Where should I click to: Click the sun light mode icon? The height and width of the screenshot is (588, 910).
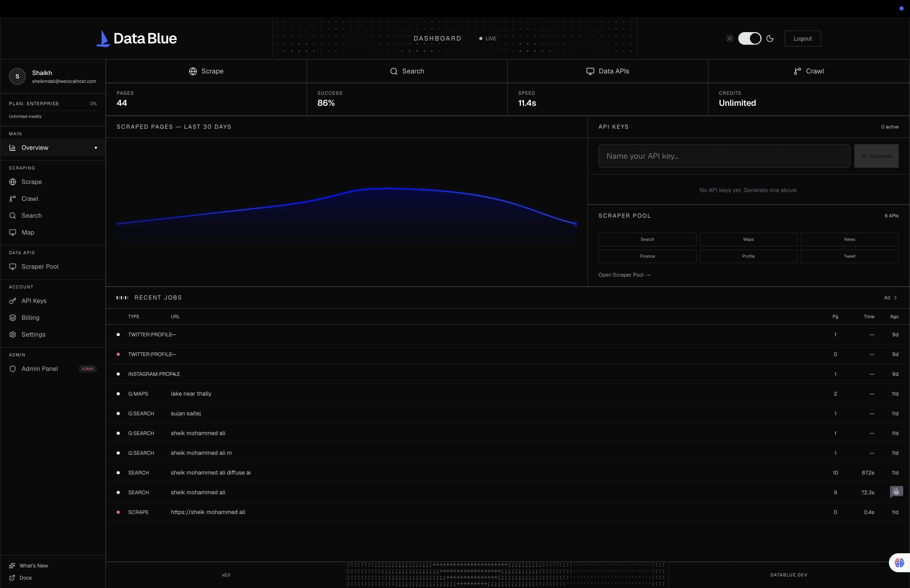click(x=729, y=39)
